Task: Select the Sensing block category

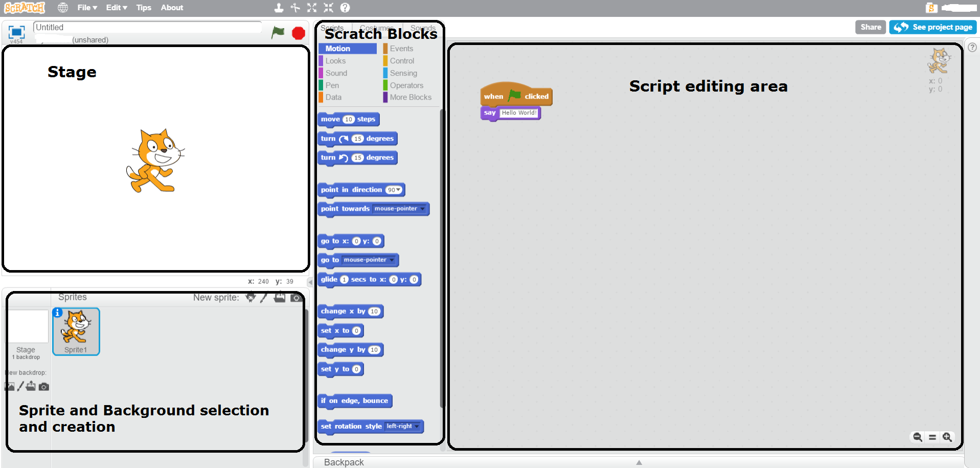Action: click(411, 73)
